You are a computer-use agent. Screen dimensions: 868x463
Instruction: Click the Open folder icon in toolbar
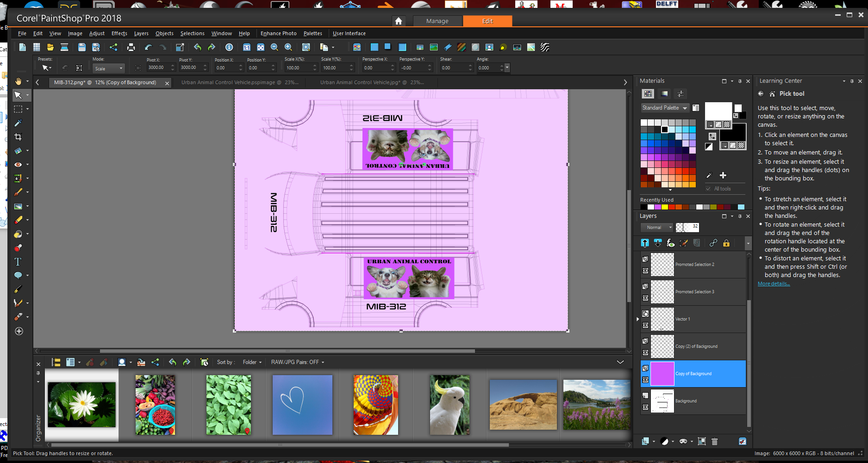tap(50, 47)
